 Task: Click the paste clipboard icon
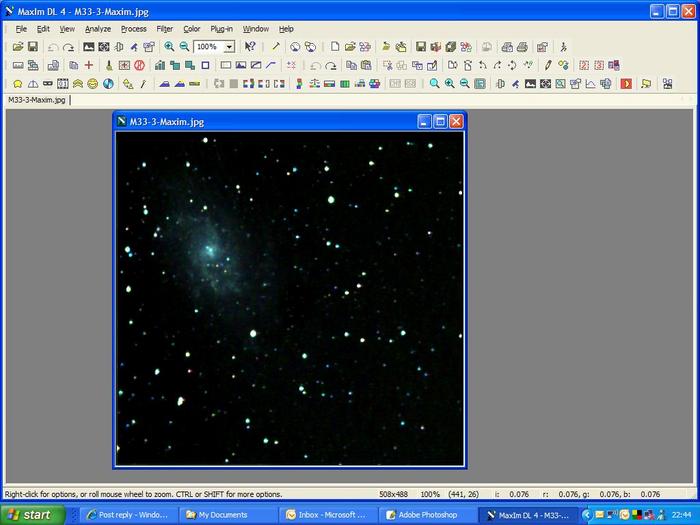click(366, 65)
